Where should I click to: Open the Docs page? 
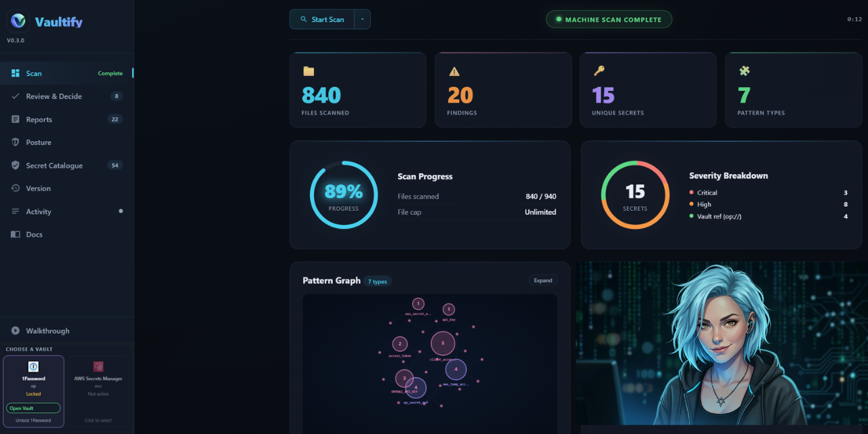(66, 235)
